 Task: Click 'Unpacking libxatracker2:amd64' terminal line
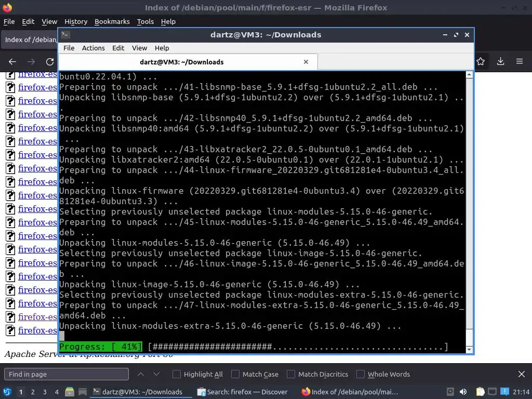tap(261, 159)
